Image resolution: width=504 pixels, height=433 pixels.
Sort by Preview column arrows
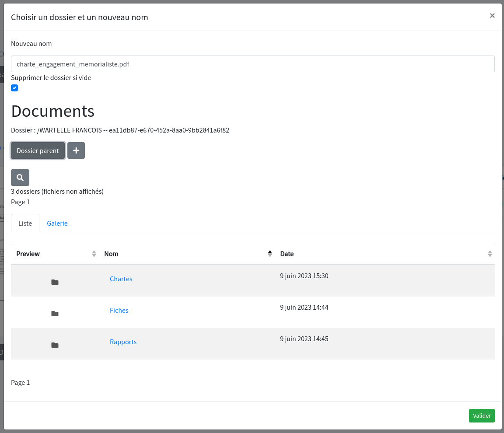(x=94, y=254)
